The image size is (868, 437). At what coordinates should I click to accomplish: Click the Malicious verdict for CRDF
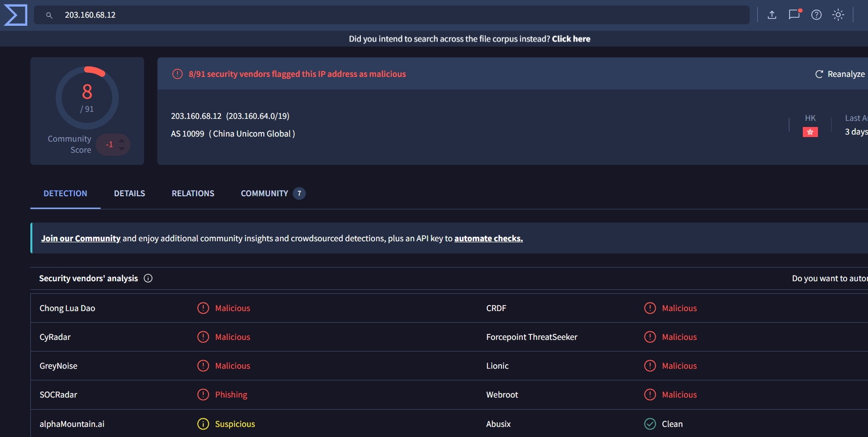(679, 308)
